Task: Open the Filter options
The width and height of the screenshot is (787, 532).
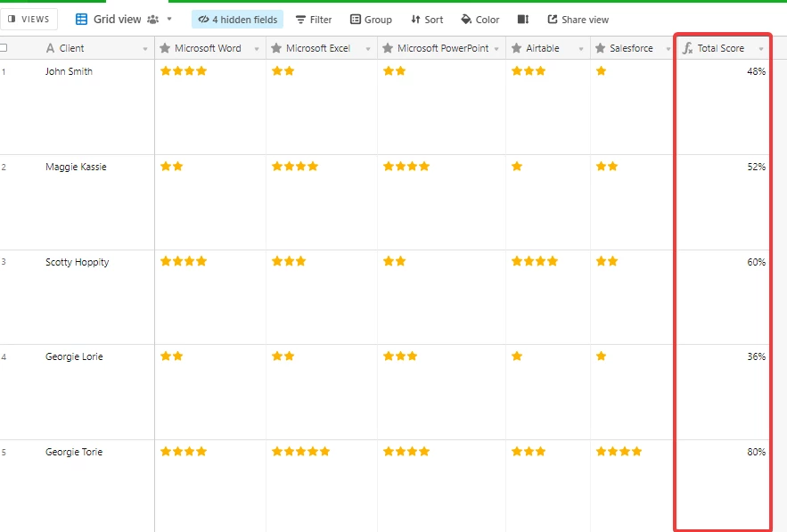Action: tap(314, 20)
